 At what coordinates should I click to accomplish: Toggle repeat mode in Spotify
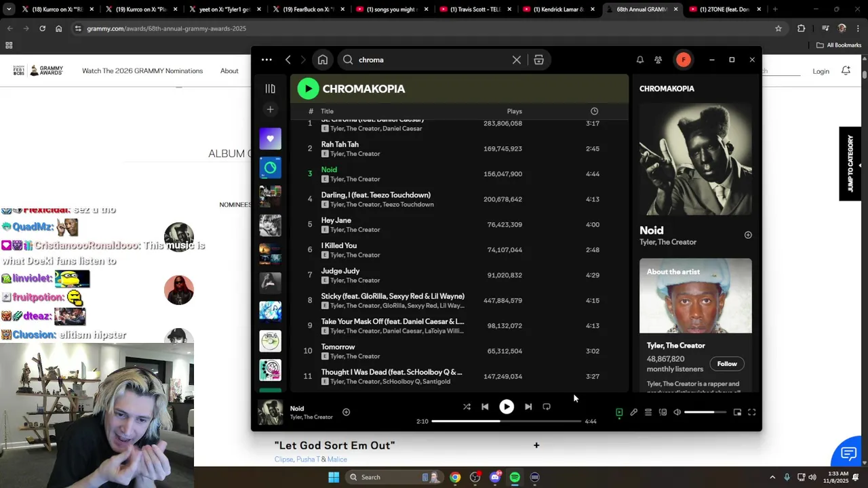(547, 407)
